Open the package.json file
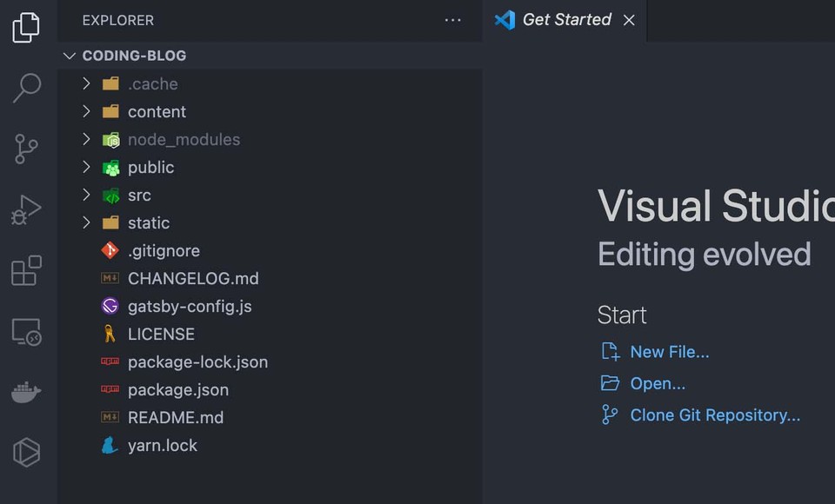This screenshot has width=835, height=504. click(x=178, y=389)
